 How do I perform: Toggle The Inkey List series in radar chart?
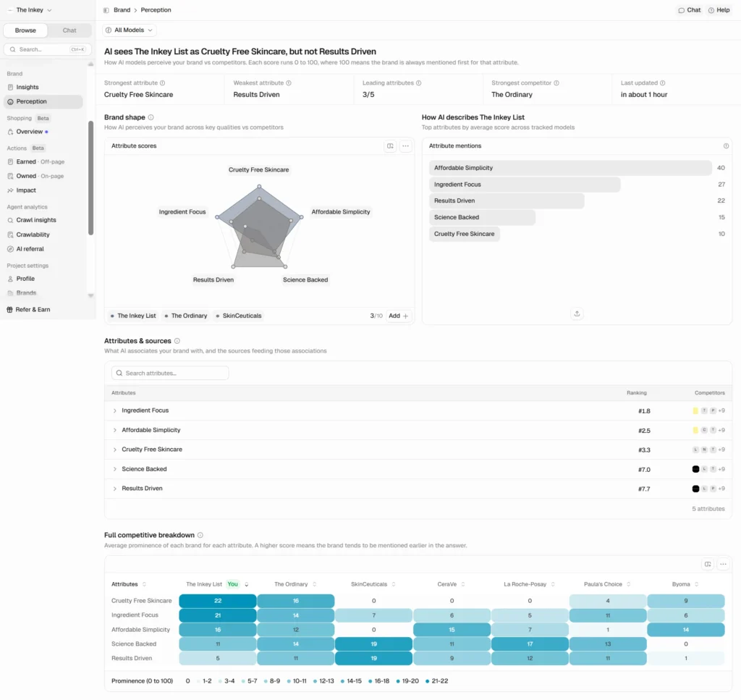(133, 316)
